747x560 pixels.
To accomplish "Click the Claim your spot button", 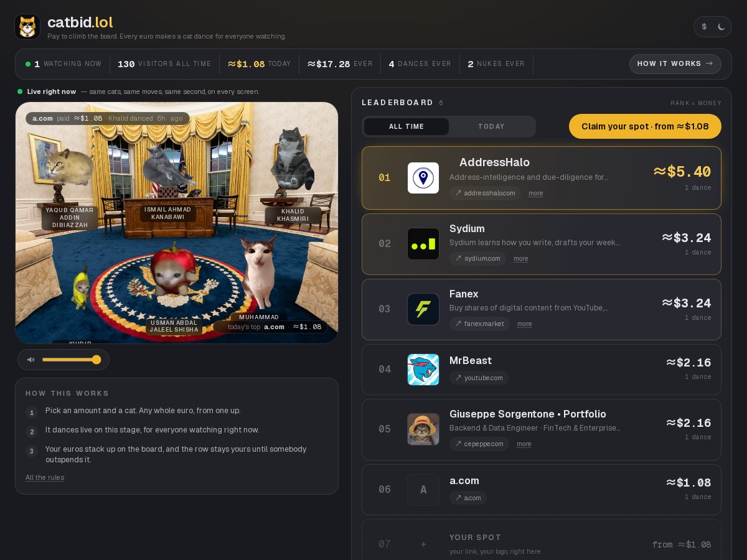I will click(645, 126).
